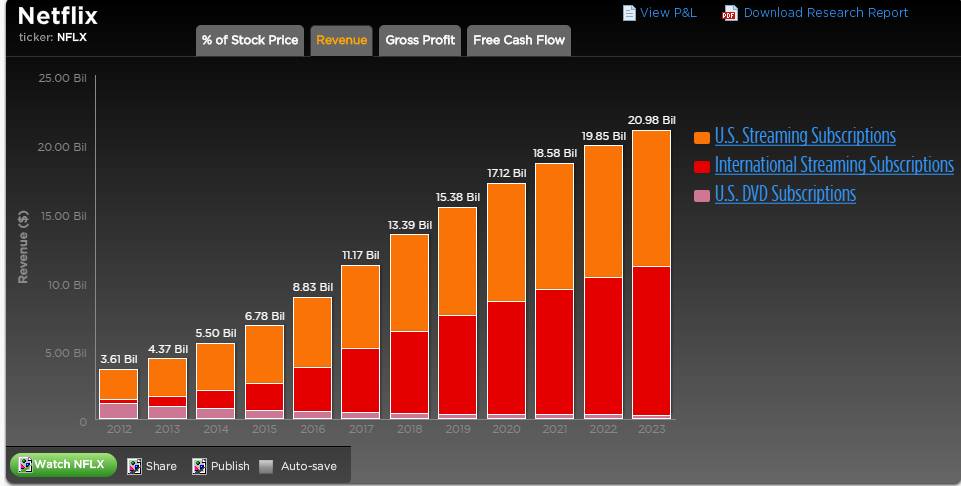961x486 pixels.
Task: Open the View P&L link
Action: [668, 13]
